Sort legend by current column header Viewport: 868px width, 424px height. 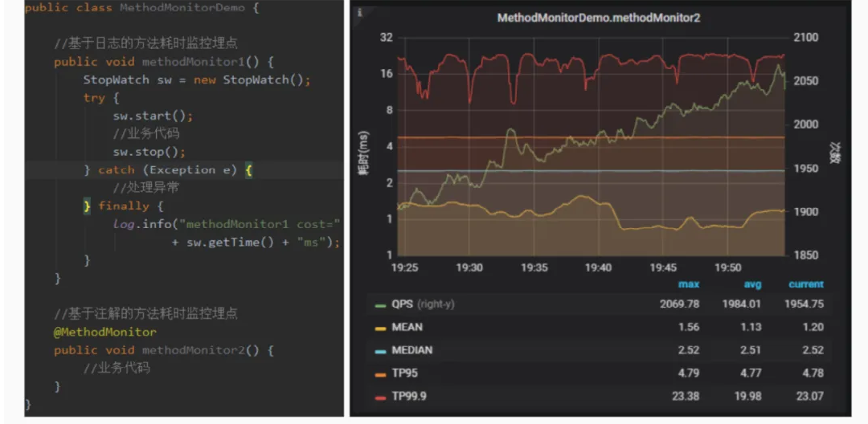pyautogui.click(x=805, y=284)
